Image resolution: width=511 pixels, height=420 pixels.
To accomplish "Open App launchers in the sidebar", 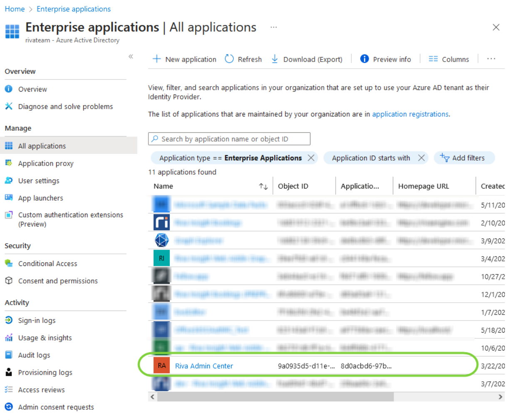I will [x=41, y=198].
